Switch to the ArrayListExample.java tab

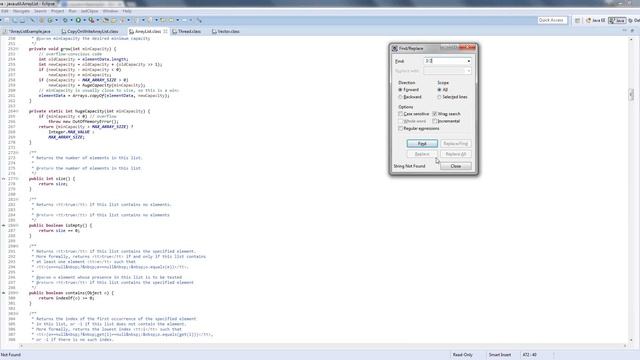pos(27,31)
